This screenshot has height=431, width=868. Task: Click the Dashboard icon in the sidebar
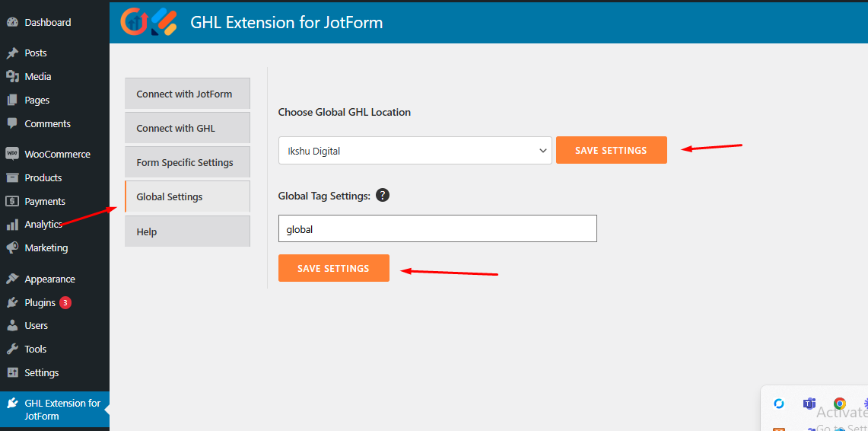tap(12, 22)
